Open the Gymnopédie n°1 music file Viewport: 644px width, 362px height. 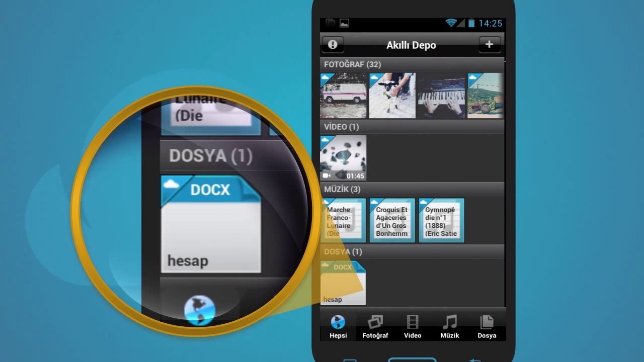tap(441, 221)
